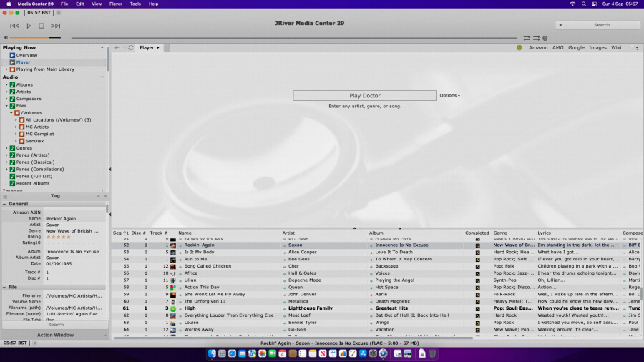Click the back arrow navigation icon
Viewport: 644px width, 362px height.
117,48
